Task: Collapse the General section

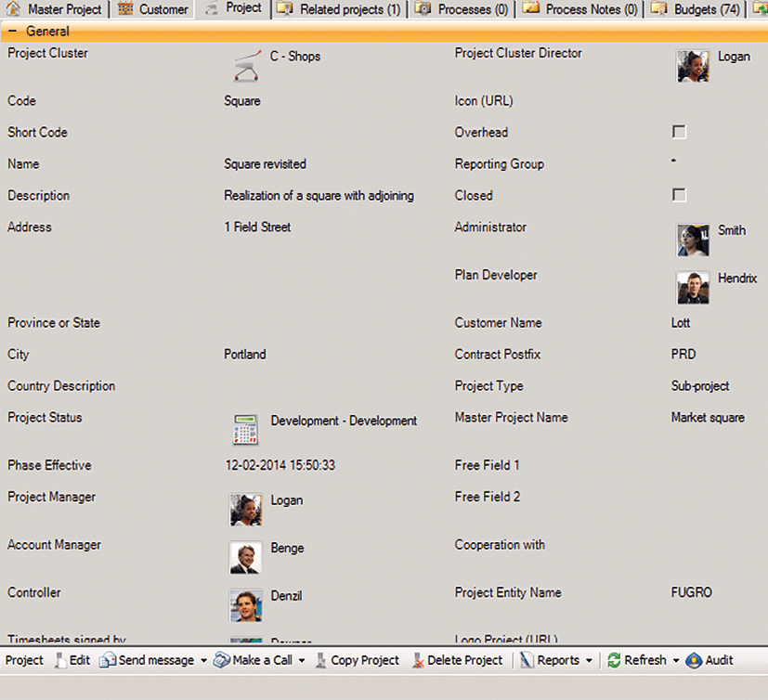Action: [x=13, y=32]
